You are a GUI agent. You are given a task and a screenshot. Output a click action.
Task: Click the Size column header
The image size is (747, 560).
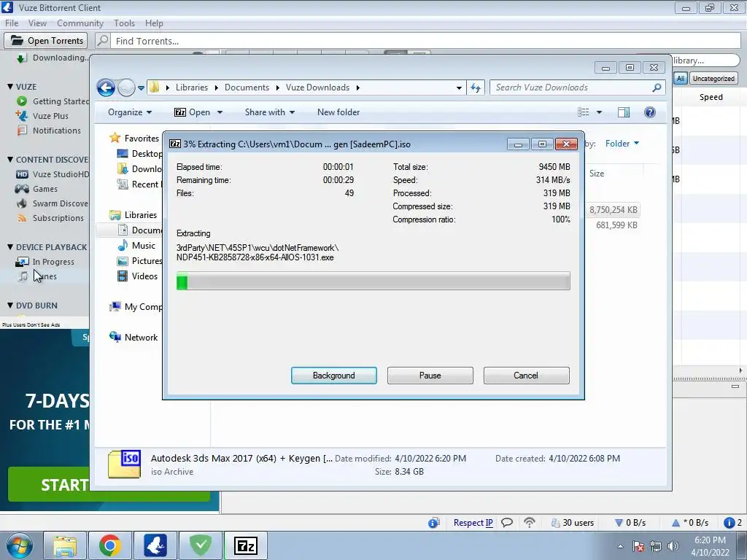point(597,174)
